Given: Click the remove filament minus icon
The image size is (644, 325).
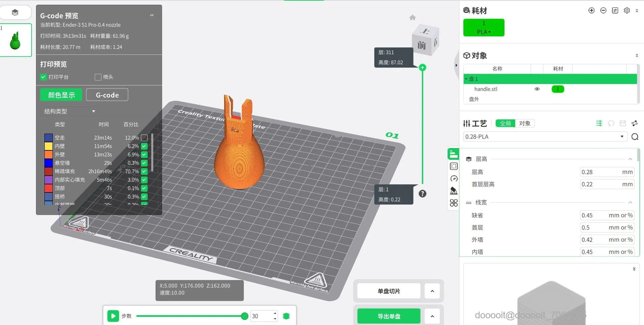Looking at the screenshot, I should click(x=603, y=10).
